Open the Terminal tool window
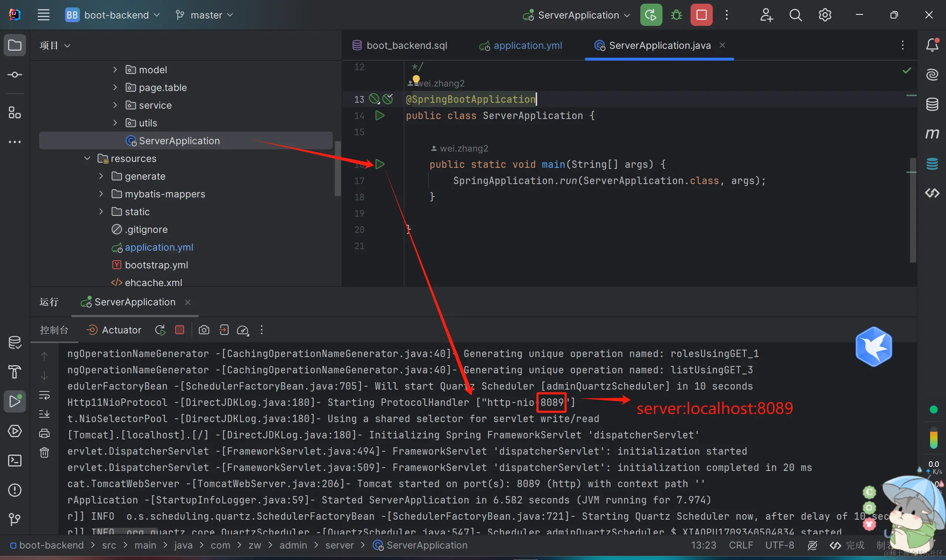The height and width of the screenshot is (560, 946). (15, 460)
